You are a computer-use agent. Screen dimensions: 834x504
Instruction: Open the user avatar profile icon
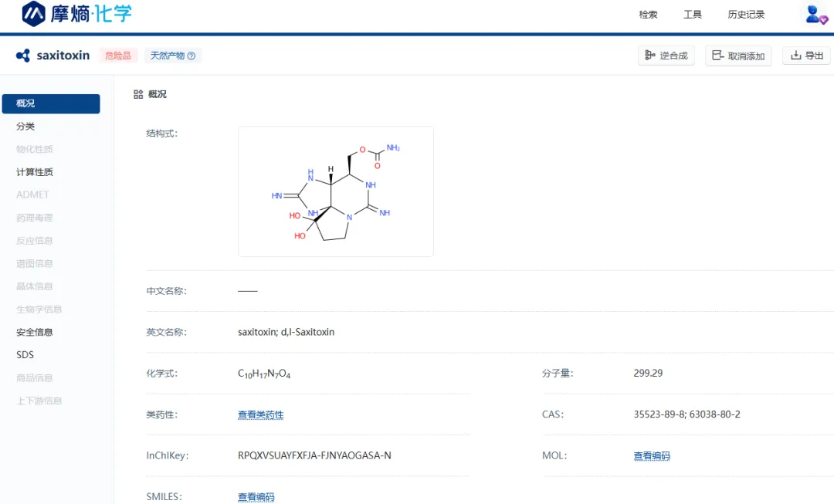click(x=815, y=14)
